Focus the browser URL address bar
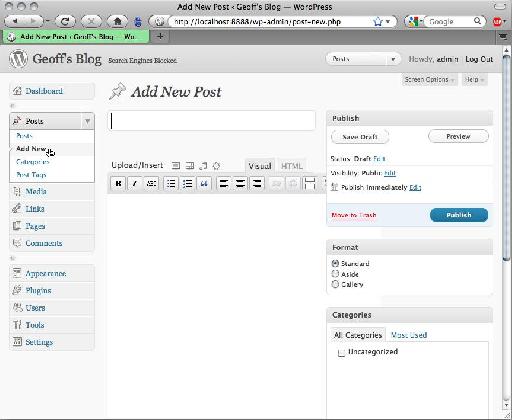This screenshot has height=420, width=512. click(270, 22)
